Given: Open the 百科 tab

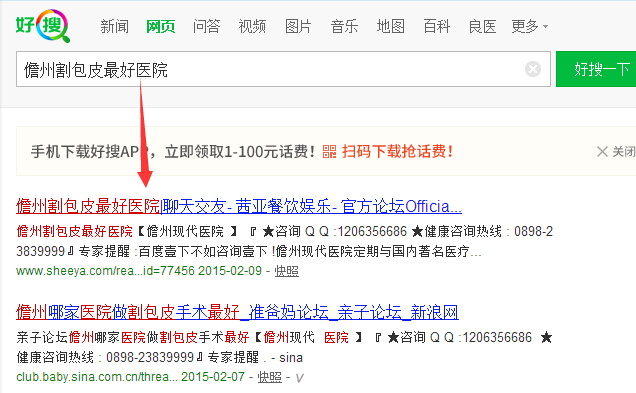Looking at the screenshot, I should tap(437, 26).
